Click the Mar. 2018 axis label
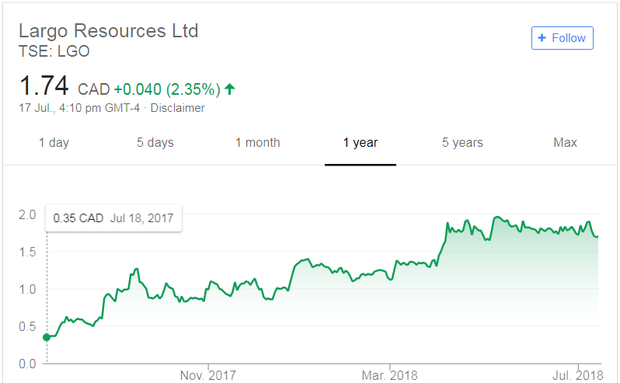The height and width of the screenshot is (383, 620). click(389, 375)
